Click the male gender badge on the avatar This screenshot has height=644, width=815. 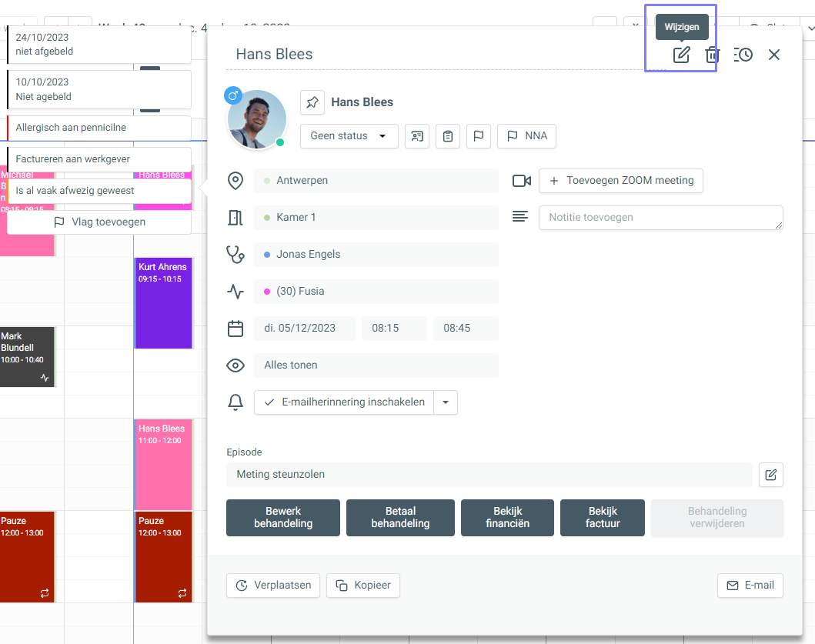233,95
